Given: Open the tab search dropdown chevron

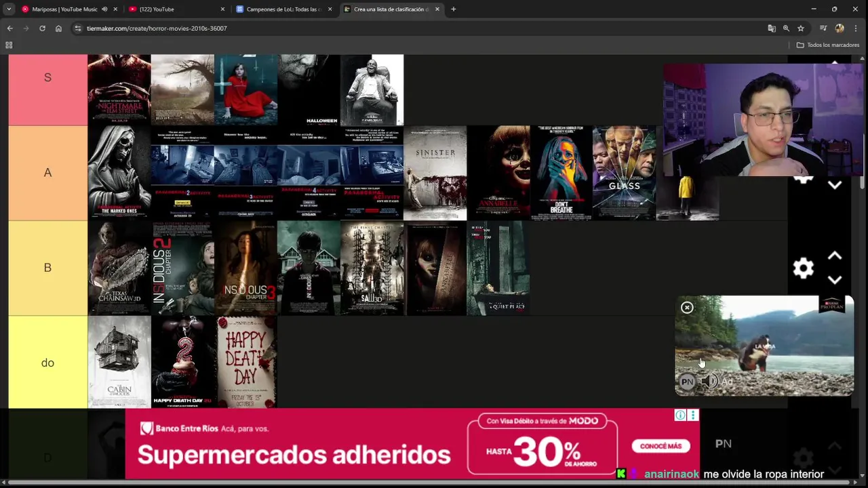Looking at the screenshot, I should (9, 9).
